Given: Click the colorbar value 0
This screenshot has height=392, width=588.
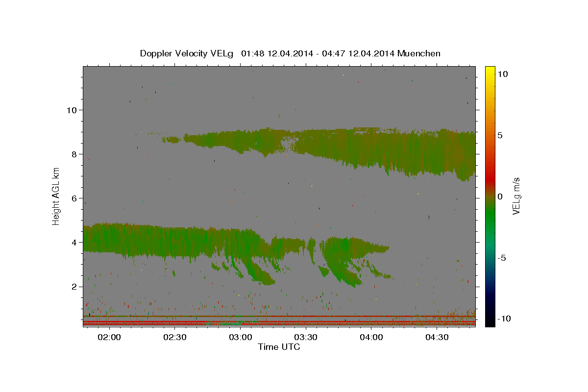Looking at the screenshot, I should pyautogui.click(x=500, y=196).
